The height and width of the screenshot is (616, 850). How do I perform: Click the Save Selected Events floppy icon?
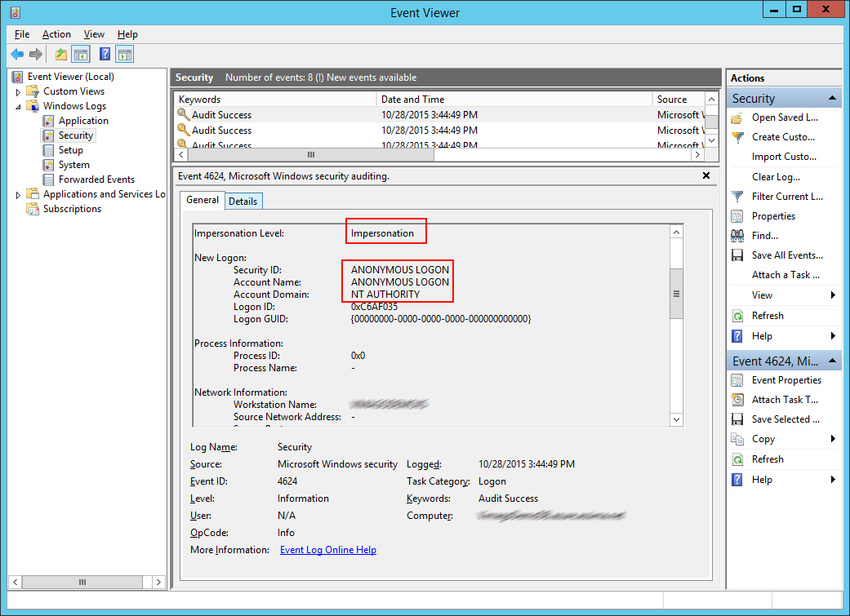click(737, 419)
